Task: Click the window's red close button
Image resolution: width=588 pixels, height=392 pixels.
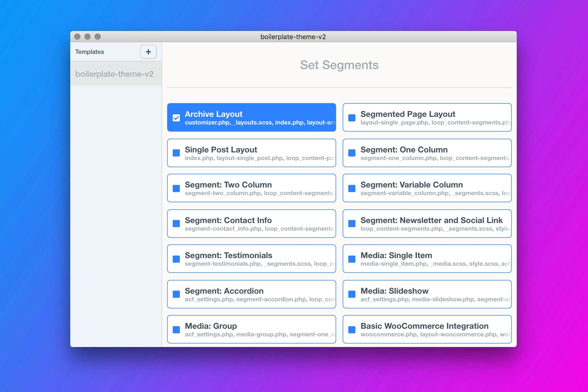Action: click(x=77, y=37)
